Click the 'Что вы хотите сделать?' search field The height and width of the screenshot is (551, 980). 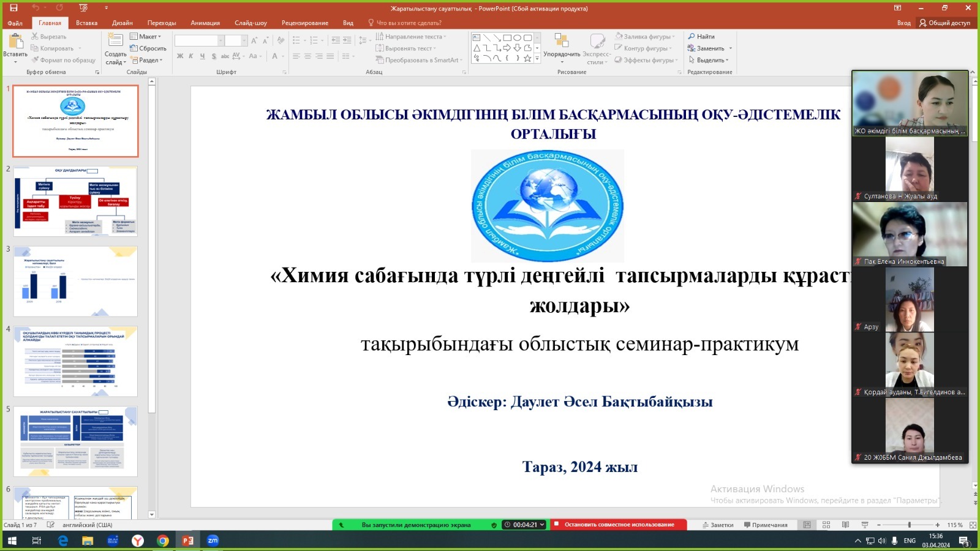coord(404,23)
